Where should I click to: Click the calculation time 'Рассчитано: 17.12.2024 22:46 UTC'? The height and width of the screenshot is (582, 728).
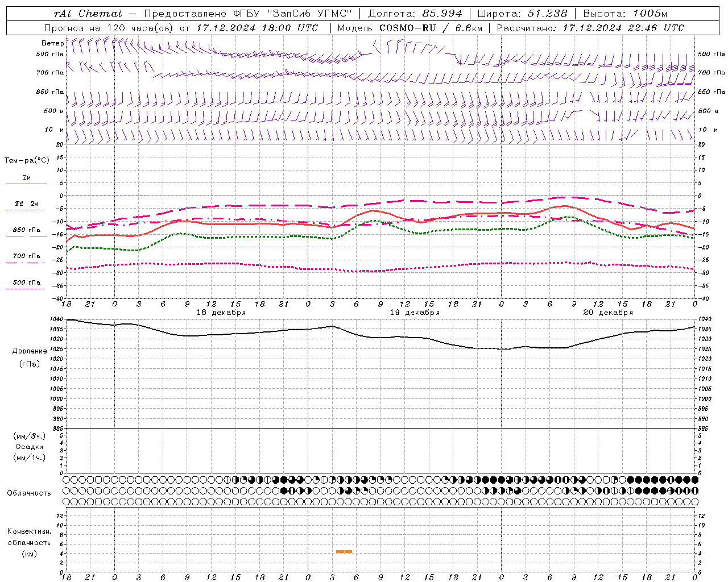(590, 28)
